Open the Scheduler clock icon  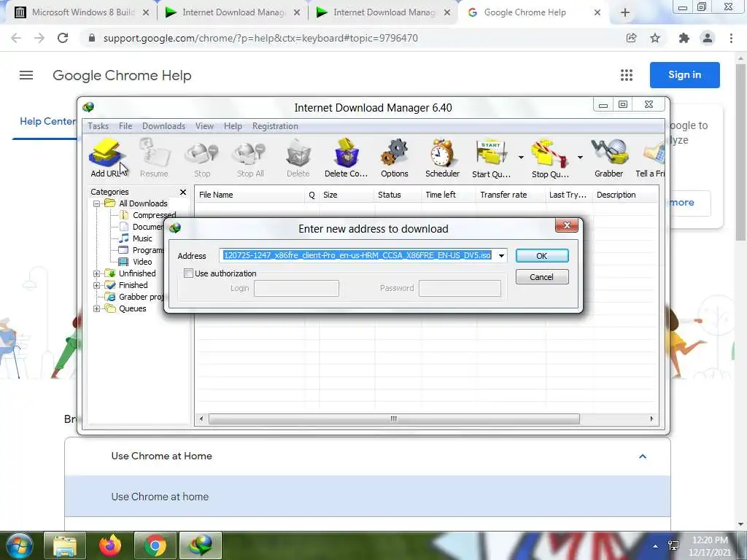click(442, 158)
